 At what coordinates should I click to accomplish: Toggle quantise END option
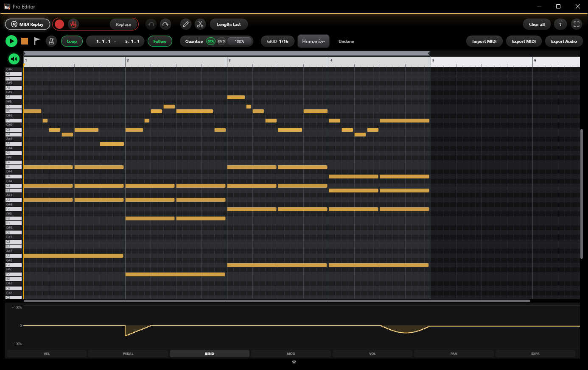221,41
